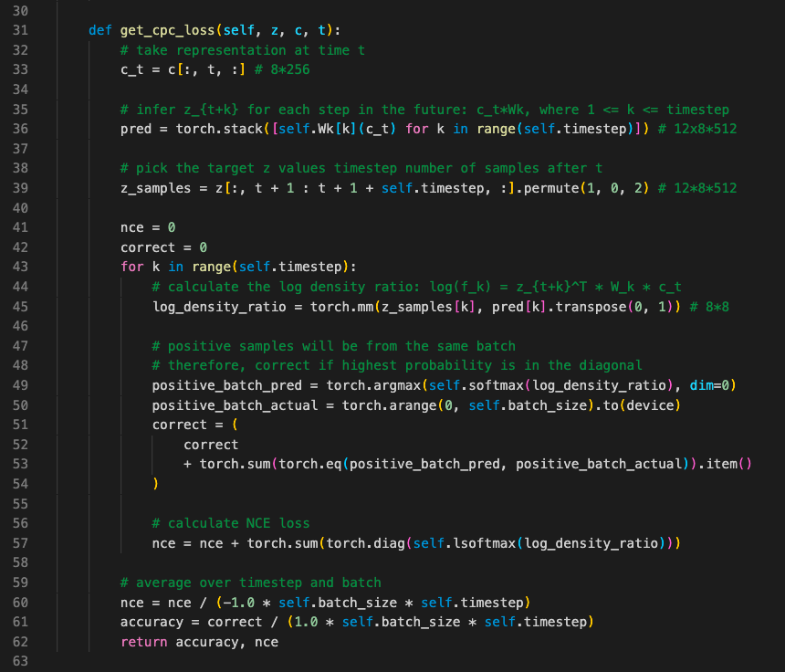
Task: Click torch.diag on line 57
Action: pos(365,543)
